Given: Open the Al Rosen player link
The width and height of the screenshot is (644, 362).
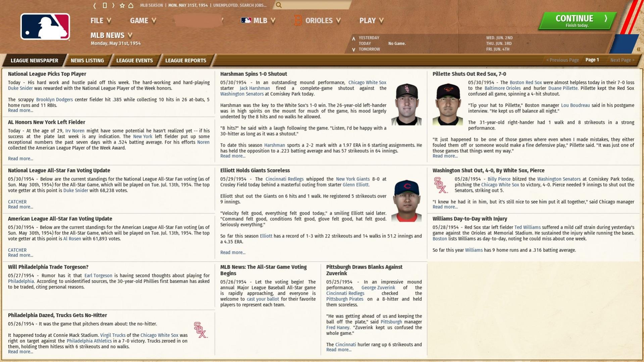Looking at the screenshot, I should [72, 239].
